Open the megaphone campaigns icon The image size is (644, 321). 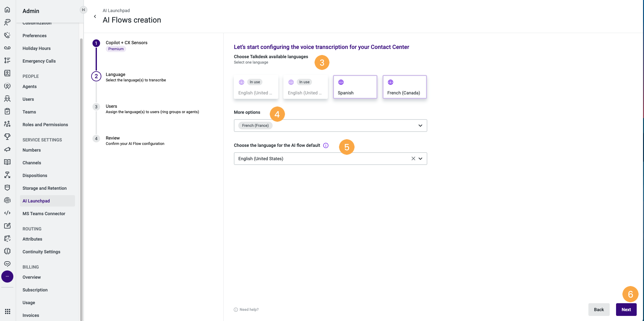(7, 149)
